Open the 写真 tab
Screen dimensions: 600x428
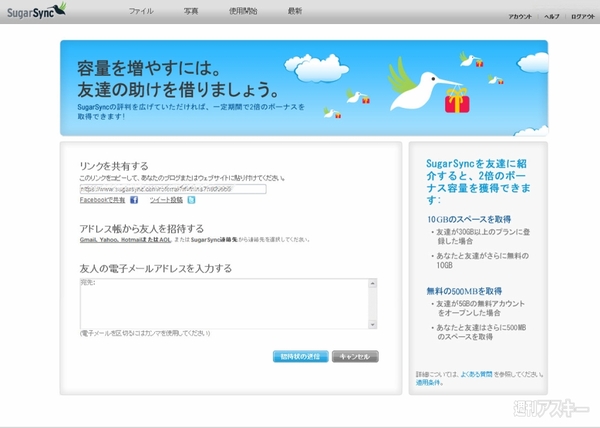coord(191,11)
